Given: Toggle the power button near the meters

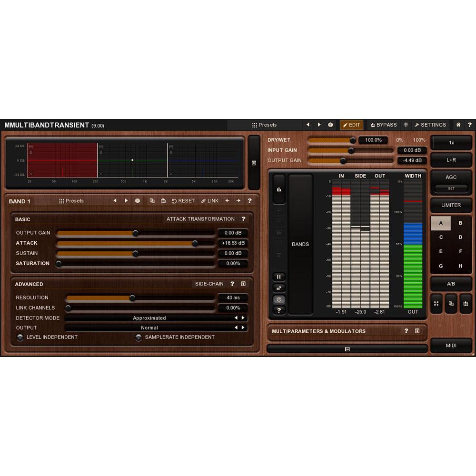Looking at the screenshot, I should (x=278, y=299).
